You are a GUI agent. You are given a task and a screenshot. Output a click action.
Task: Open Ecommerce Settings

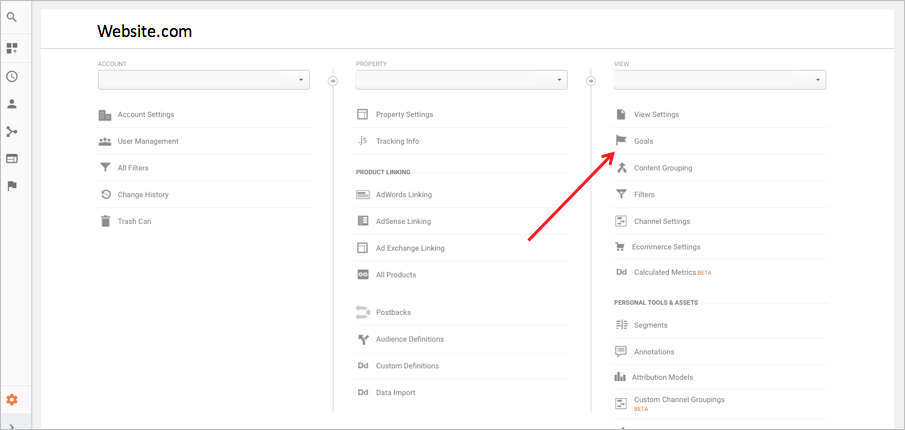(x=666, y=247)
